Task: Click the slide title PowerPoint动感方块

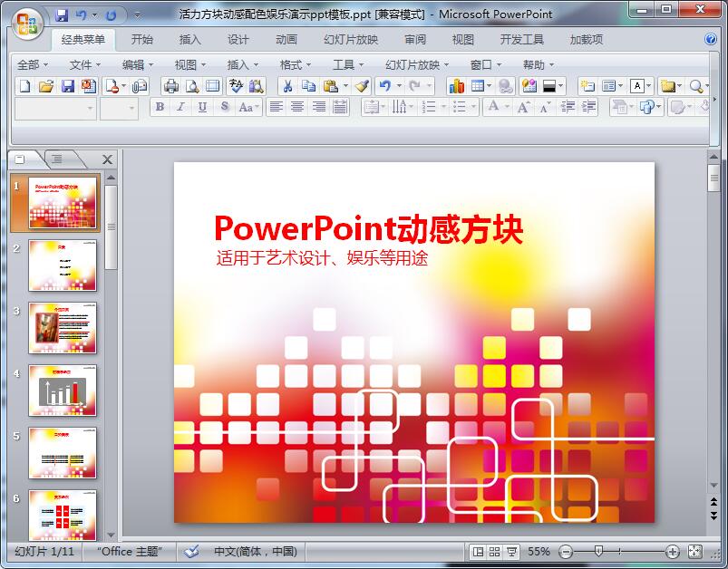Action: coord(369,228)
